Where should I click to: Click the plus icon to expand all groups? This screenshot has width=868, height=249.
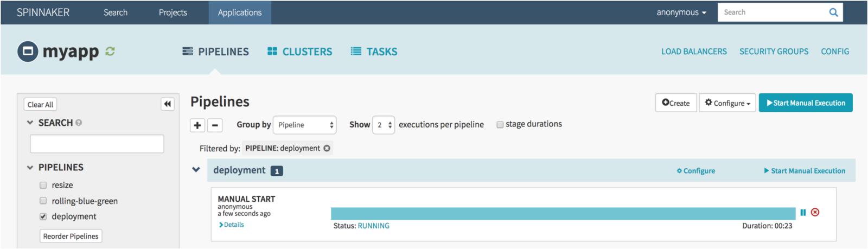[x=197, y=125]
